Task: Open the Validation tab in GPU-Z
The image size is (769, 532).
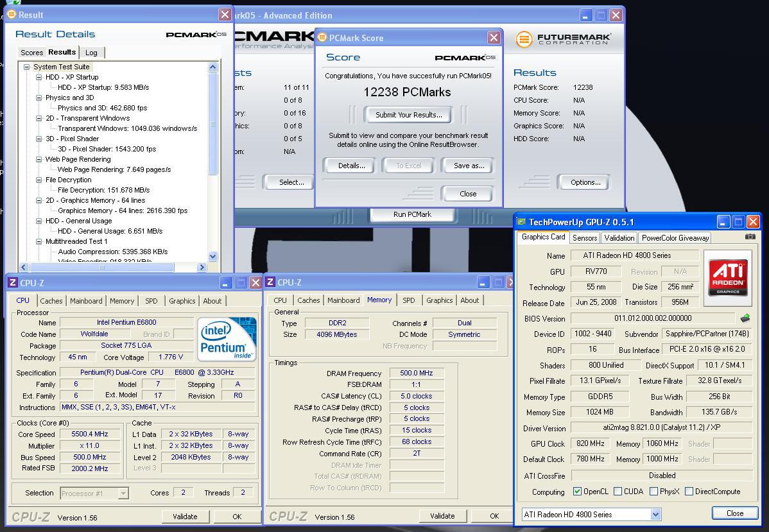Action: (x=619, y=238)
